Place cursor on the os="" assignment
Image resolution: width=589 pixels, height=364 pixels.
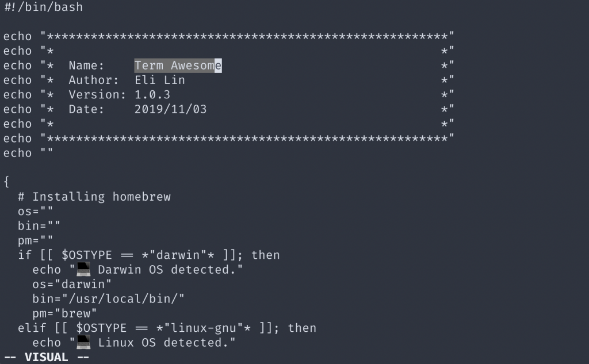click(35, 211)
